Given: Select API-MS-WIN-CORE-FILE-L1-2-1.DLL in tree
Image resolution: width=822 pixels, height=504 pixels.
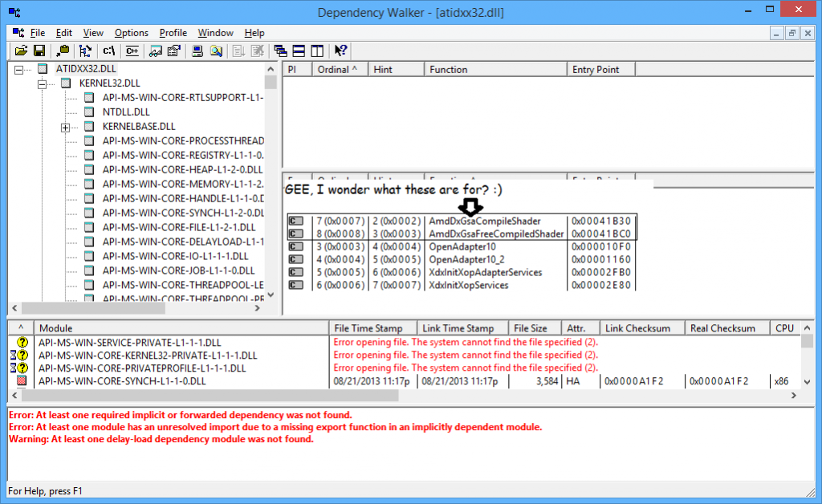Looking at the screenshot, I should pos(179,227).
